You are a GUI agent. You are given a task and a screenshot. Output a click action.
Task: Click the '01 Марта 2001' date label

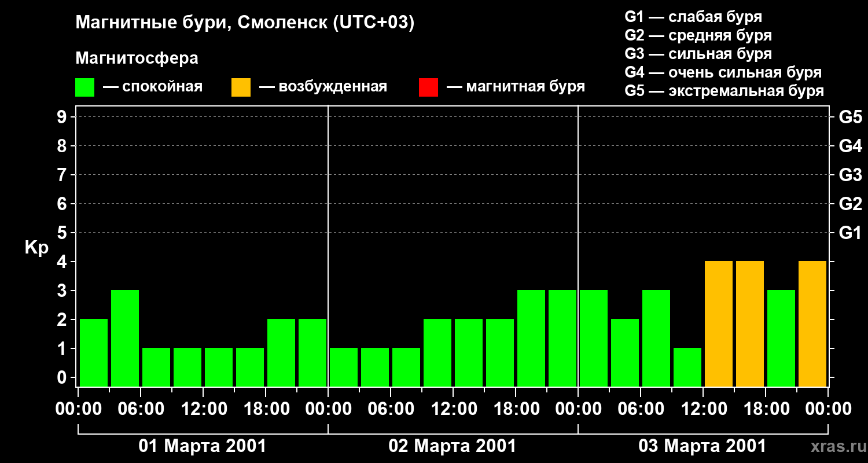(x=203, y=446)
